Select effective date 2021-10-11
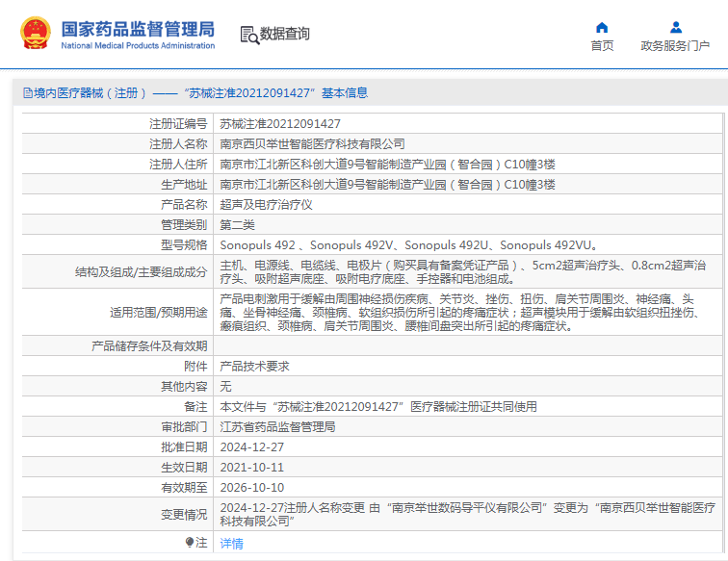 click(x=251, y=468)
